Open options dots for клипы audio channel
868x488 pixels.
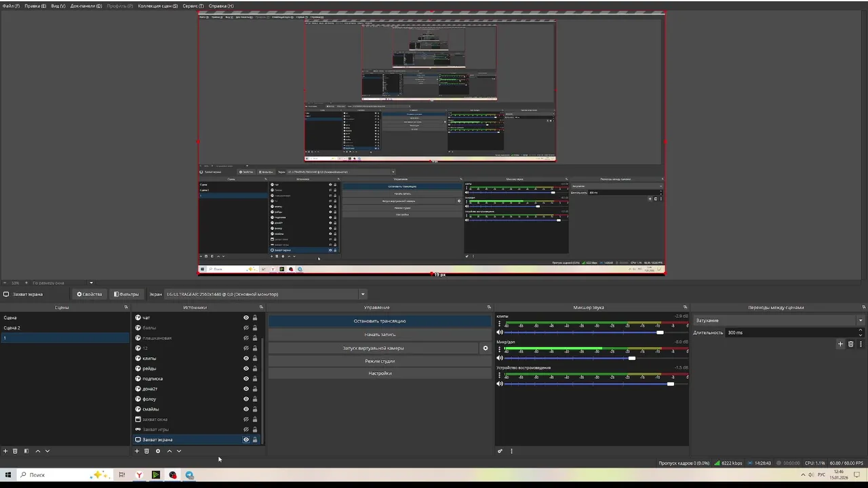pos(500,324)
